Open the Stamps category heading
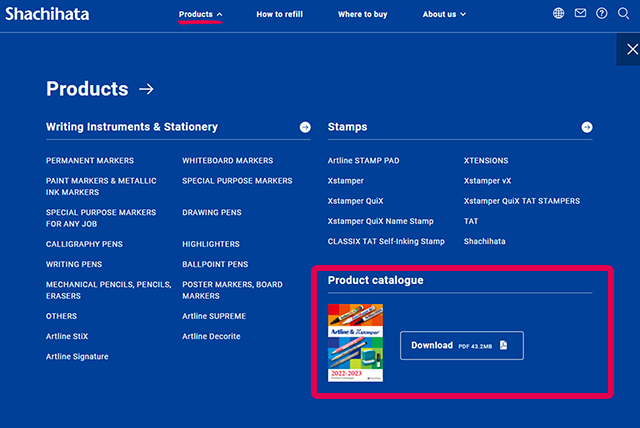This screenshot has height=428, width=640. [x=347, y=127]
